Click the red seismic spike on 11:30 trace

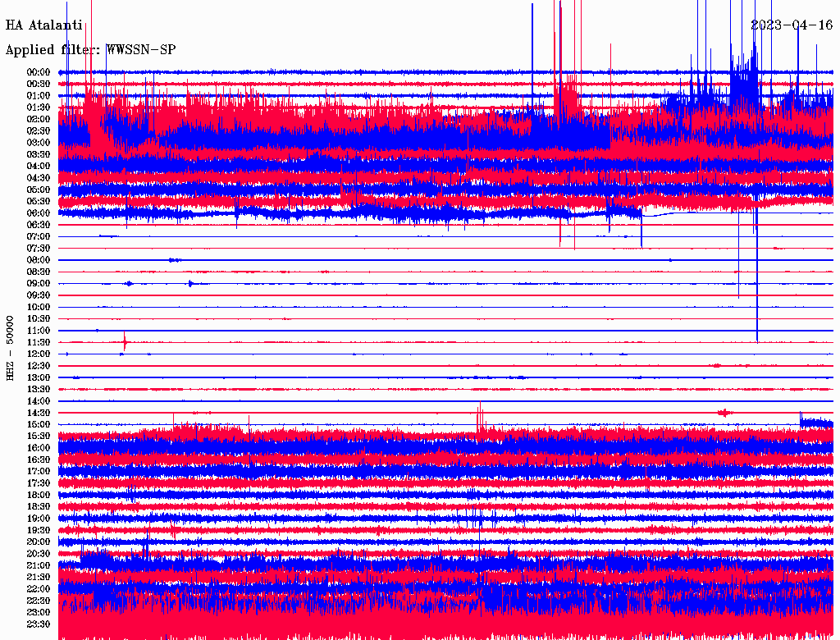(125, 341)
